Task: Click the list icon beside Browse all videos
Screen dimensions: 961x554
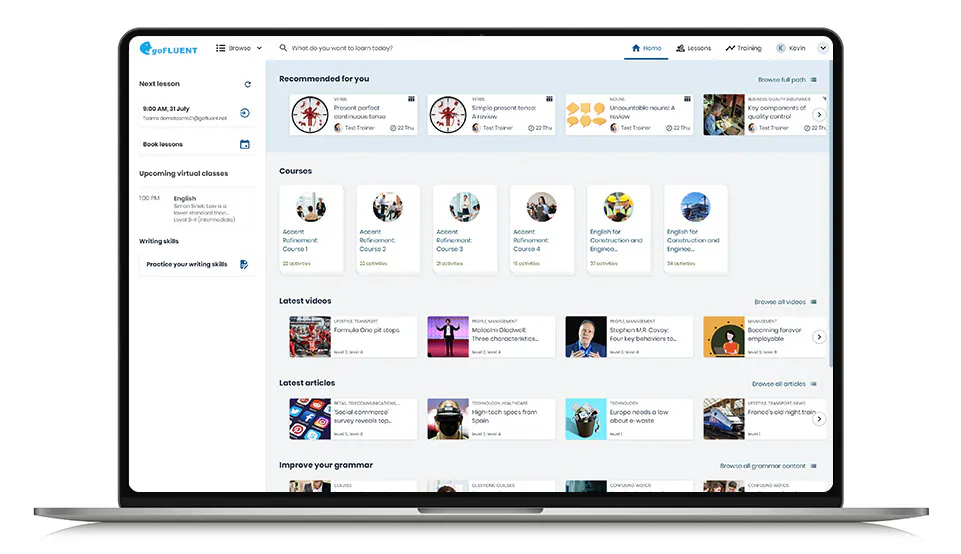Action: pos(813,302)
